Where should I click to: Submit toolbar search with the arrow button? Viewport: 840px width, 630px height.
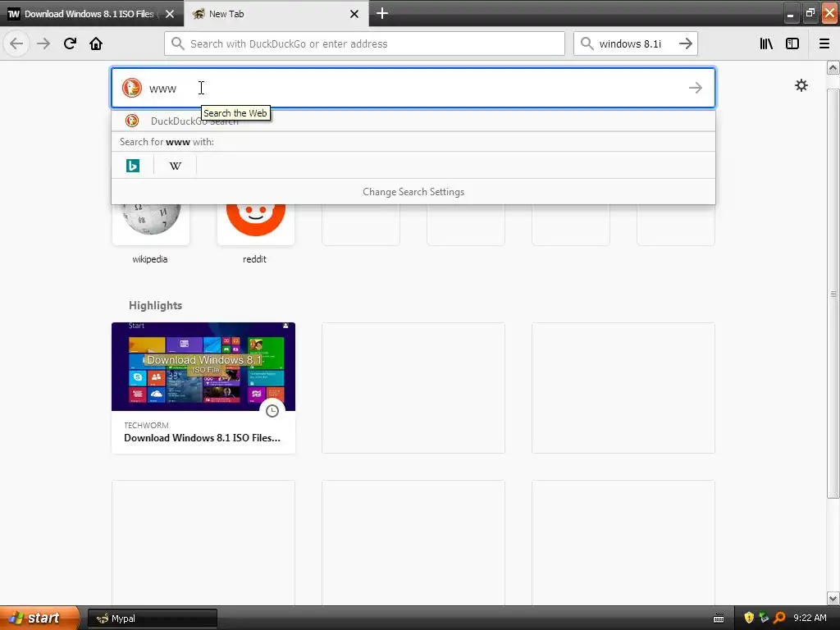coord(686,43)
